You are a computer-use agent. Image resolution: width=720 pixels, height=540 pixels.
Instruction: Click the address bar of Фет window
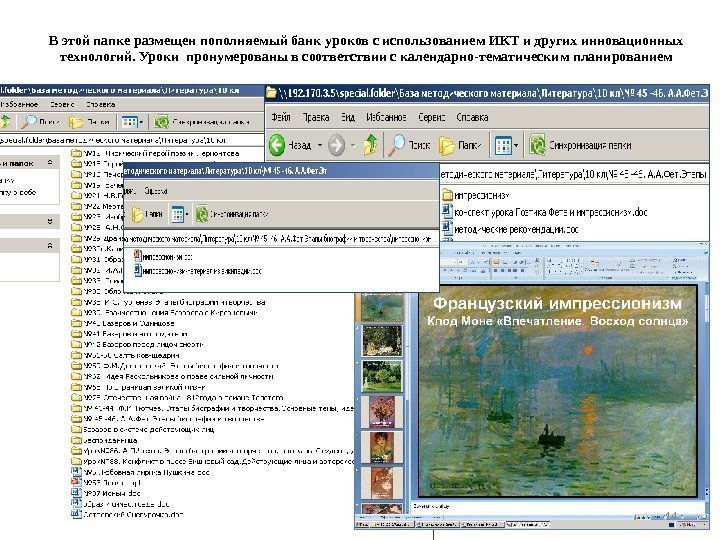[574, 175]
